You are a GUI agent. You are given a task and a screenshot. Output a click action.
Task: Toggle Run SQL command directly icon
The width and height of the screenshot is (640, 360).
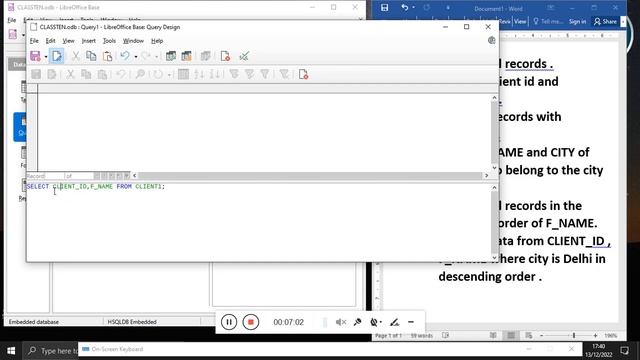point(244,56)
